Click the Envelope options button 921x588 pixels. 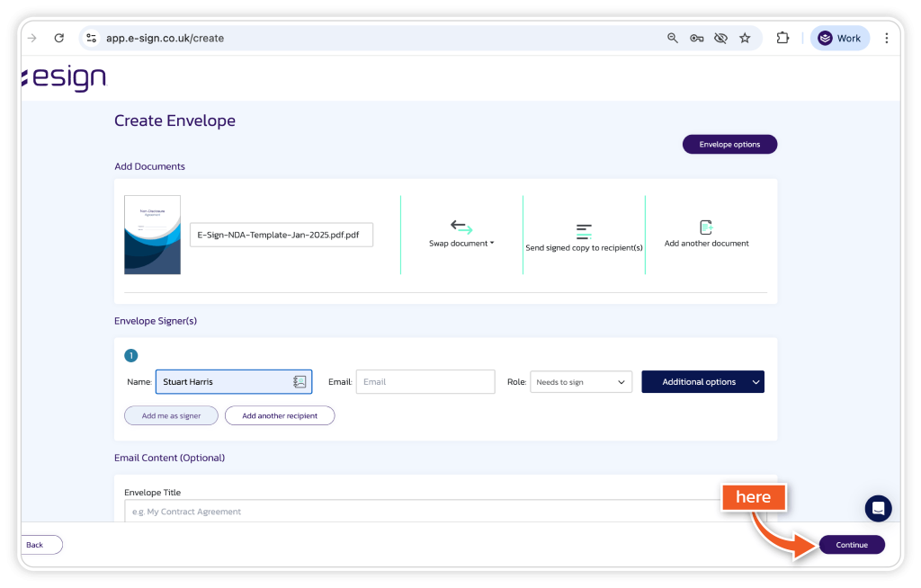click(729, 145)
